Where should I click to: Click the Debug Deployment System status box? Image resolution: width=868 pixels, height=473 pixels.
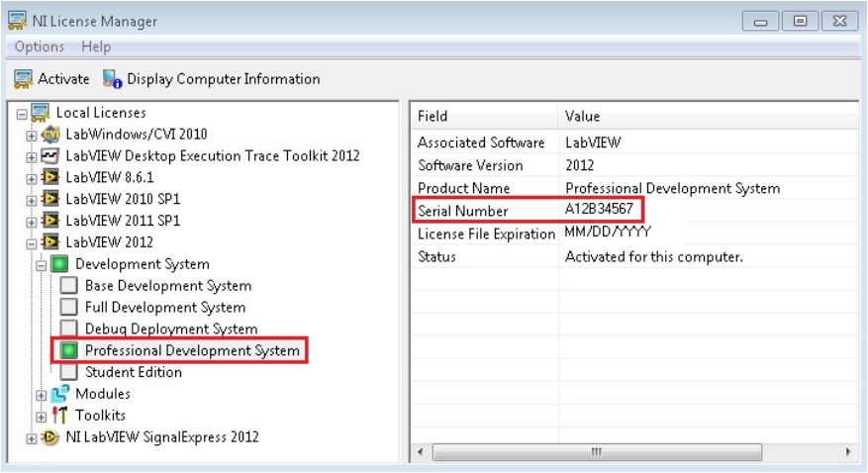[68, 329]
